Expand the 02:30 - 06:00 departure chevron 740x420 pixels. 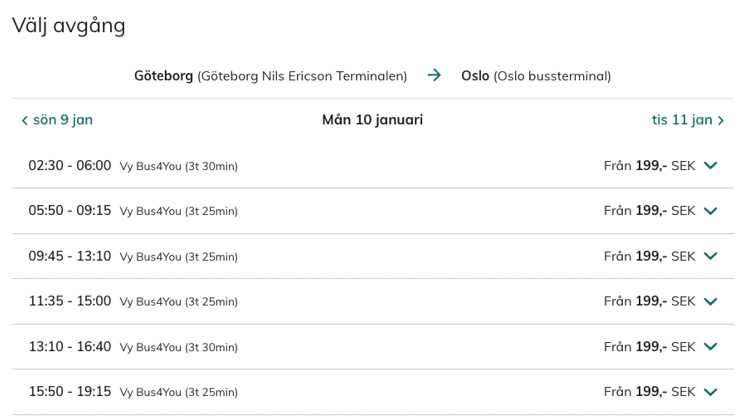pyautogui.click(x=710, y=166)
